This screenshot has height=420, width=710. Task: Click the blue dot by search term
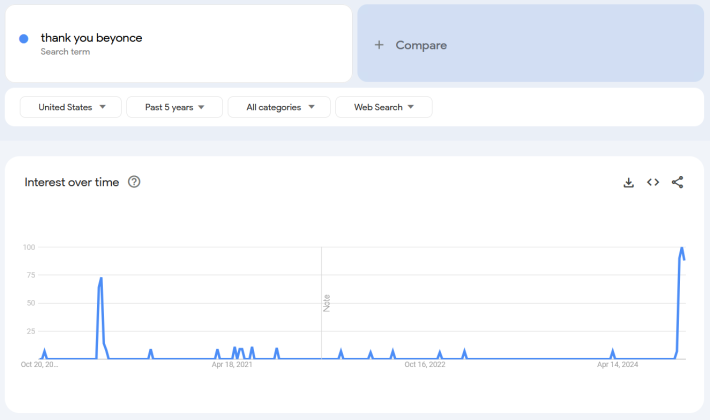[24, 39]
